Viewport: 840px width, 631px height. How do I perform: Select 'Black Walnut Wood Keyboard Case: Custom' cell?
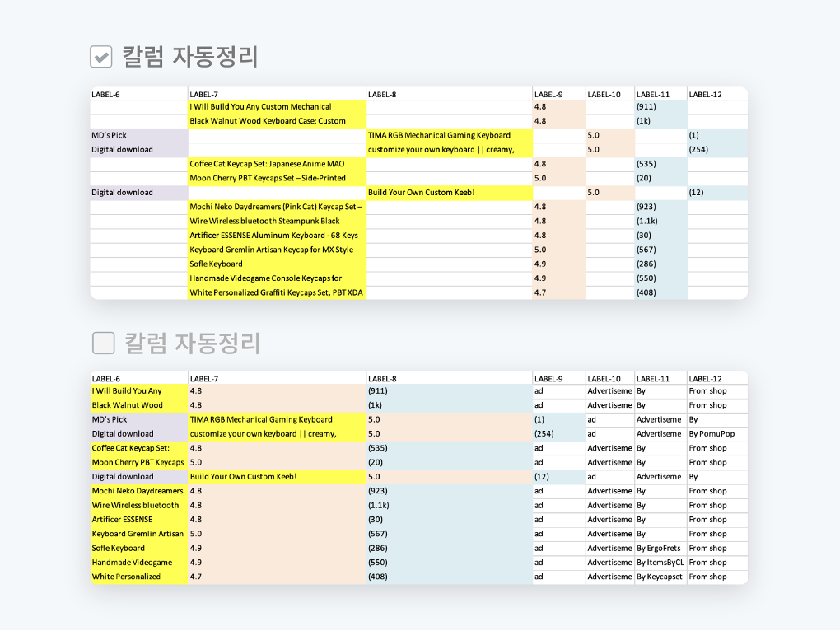277,121
